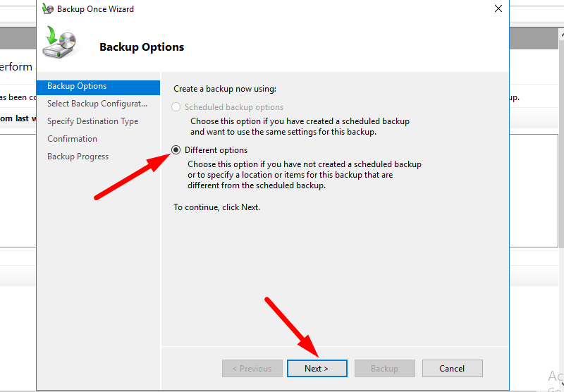Select the Scheduled backup options radio button

pos(176,107)
